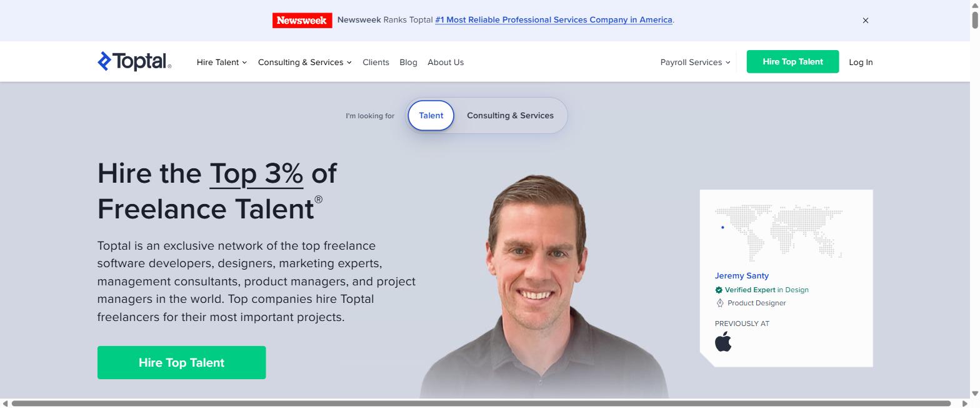Click Log In
Screen dimensions: 980x408
(861, 62)
